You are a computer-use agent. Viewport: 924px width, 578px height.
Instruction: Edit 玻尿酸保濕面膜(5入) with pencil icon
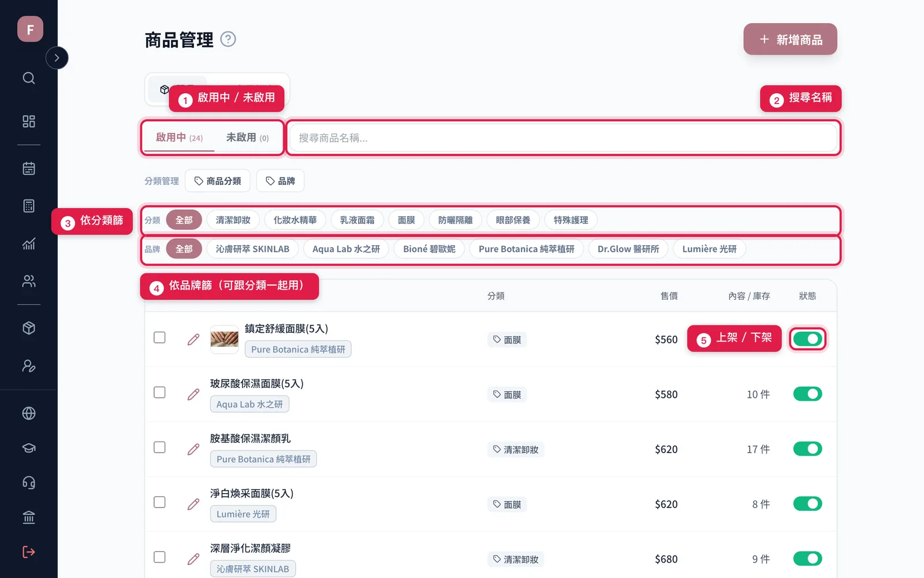193,394
